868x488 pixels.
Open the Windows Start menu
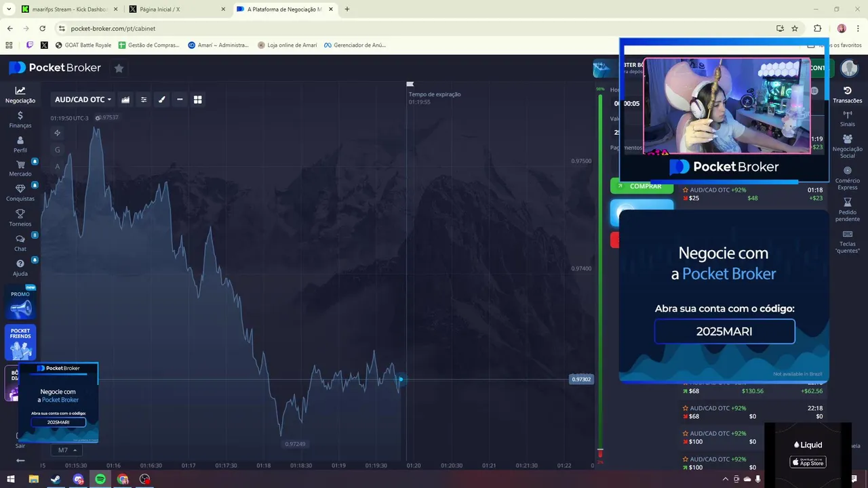[11, 479]
